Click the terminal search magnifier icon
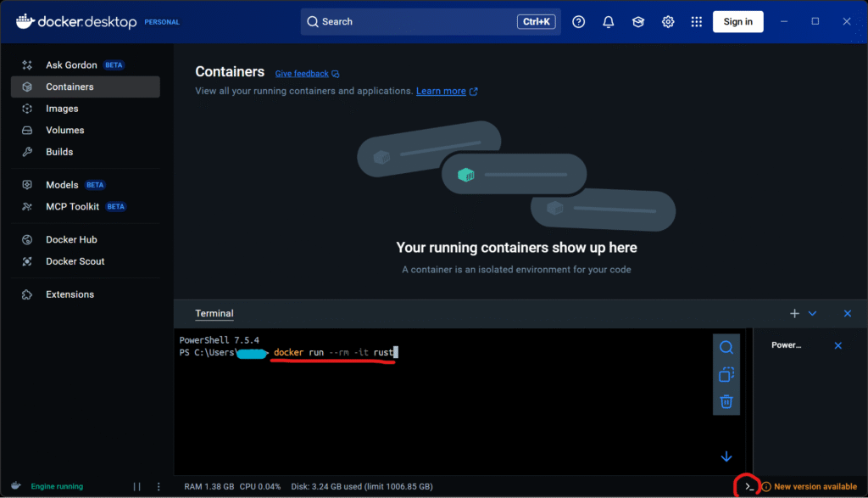Image resolution: width=868 pixels, height=498 pixels. 726,347
